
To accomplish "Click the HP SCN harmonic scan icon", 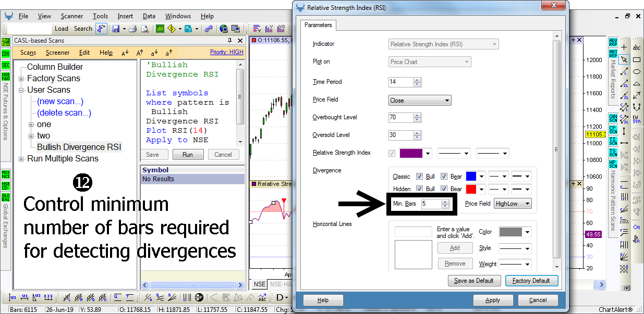I will pos(613,164).
